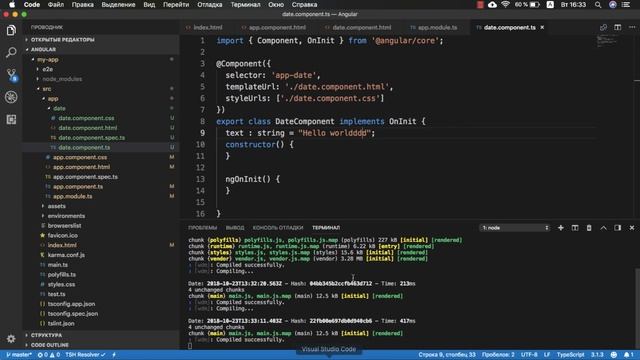The width and height of the screenshot is (640, 360).
Task: Collapse the my-app folder
Action: tap(47, 59)
